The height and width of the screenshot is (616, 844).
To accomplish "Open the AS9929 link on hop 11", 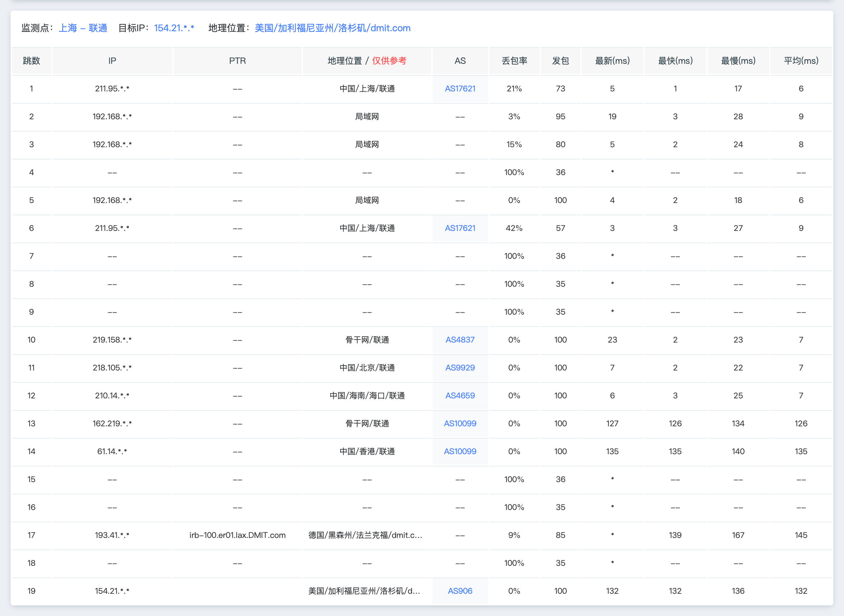I will click(x=460, y=368).
